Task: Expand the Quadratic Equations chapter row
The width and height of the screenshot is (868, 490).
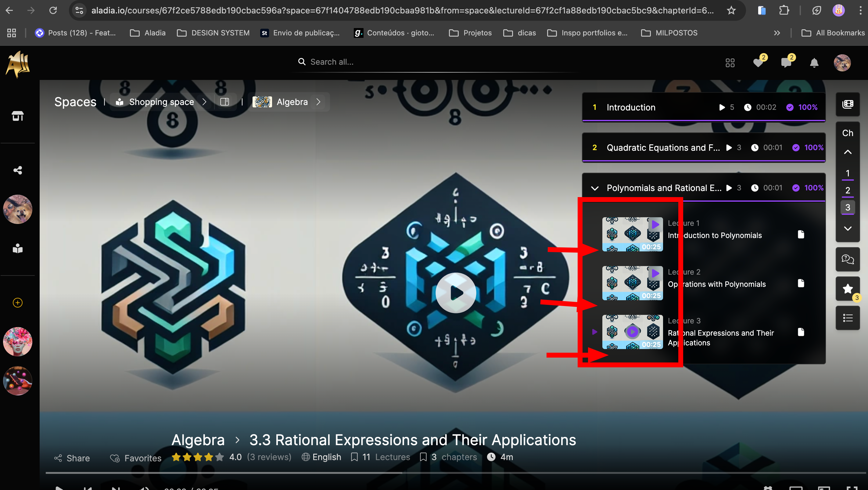Action: pos(704,148)
